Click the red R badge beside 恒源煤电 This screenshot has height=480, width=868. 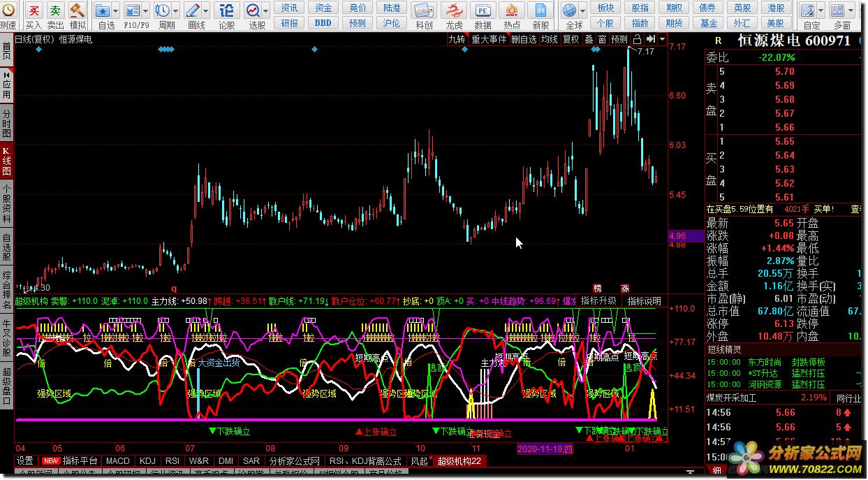pyautogui.click(x=718, y=41)
